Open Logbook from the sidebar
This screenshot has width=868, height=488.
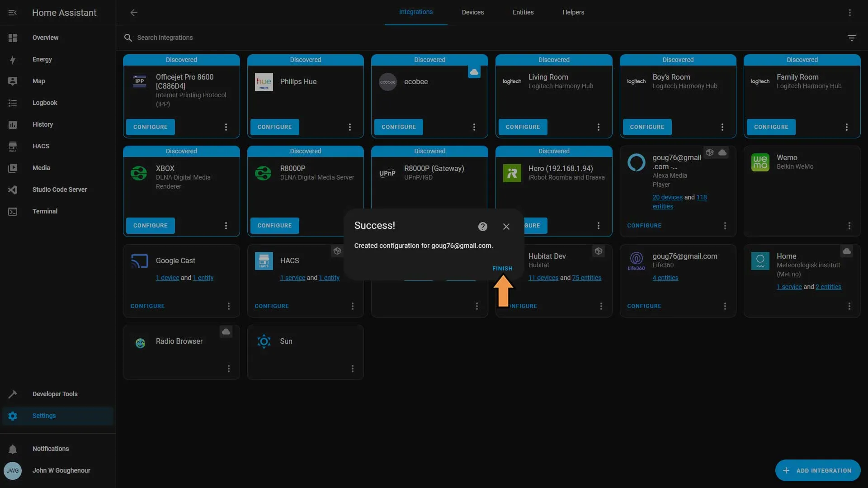58,103
